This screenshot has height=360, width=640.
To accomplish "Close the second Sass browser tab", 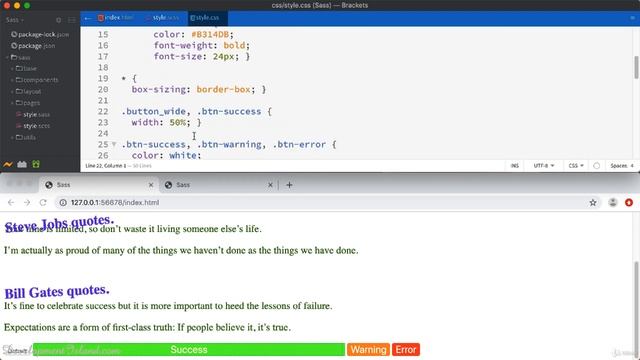I will (270, 185).
